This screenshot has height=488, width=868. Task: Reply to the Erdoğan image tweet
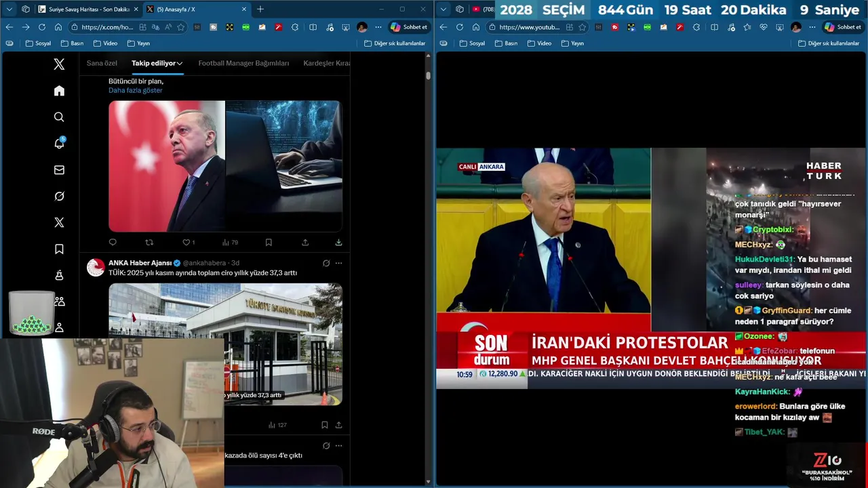(113, 242)
